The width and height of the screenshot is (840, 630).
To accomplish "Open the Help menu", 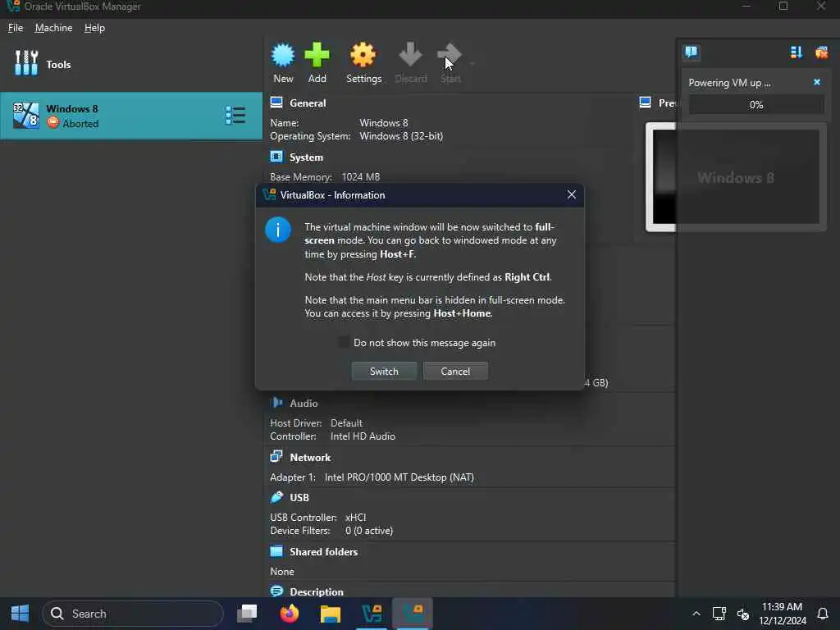I will (x=94, y=28).
